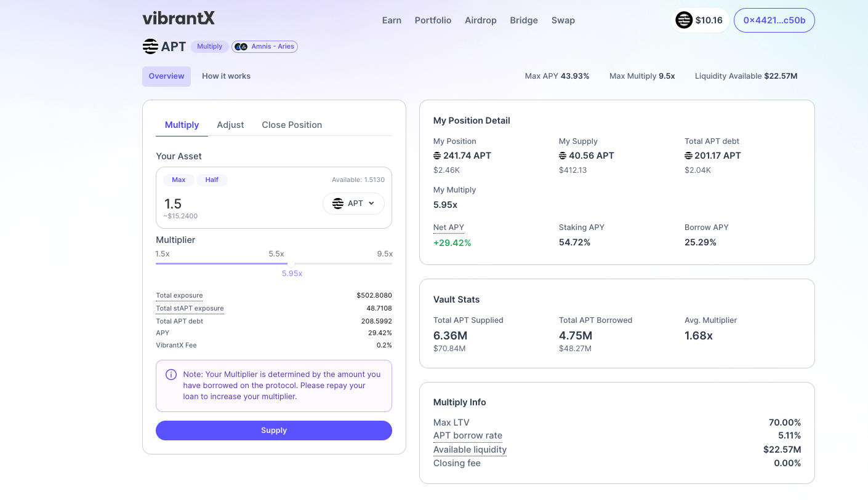The width and height of the screenshot is (868, 500).
Task: Click the Total stAPT exposure label
Action: [190, 308]
